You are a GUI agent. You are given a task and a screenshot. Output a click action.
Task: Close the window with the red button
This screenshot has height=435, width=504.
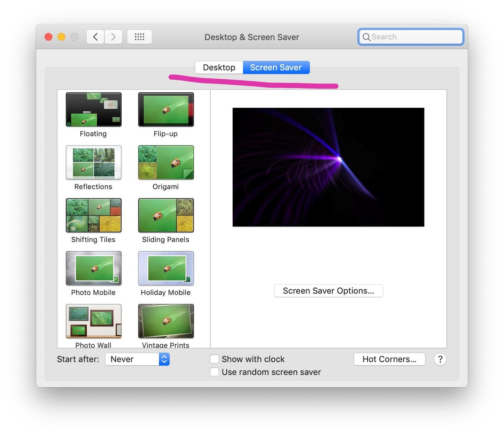coord(48,37)
